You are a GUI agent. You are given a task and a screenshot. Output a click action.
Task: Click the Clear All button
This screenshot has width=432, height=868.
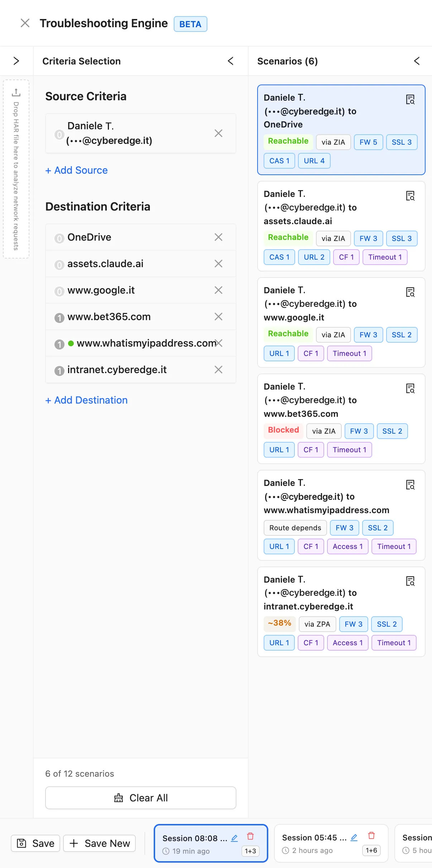(141, 798)
